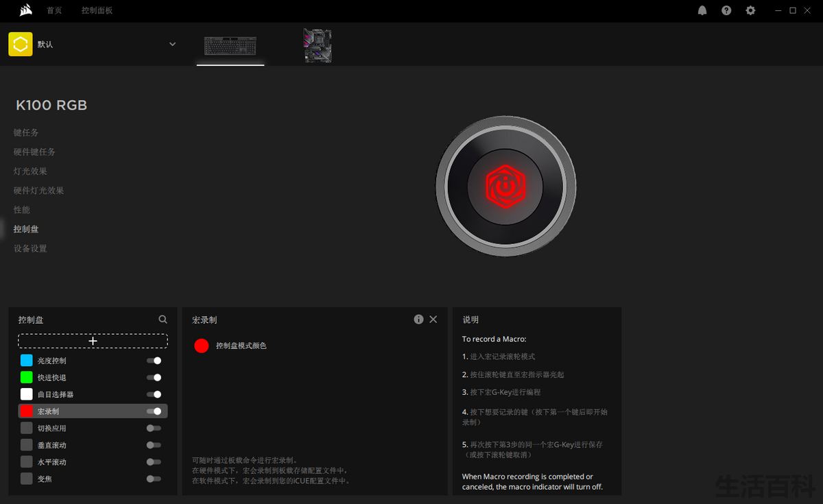The width and height of the screenshot is (823, 504).
Task: Select the 垂直滚动 row label
Action: coord(52,445)
